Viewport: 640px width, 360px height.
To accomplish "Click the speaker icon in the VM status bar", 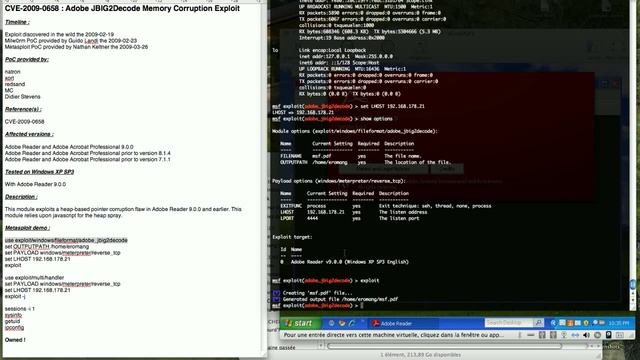I will (x=586, y=335).
